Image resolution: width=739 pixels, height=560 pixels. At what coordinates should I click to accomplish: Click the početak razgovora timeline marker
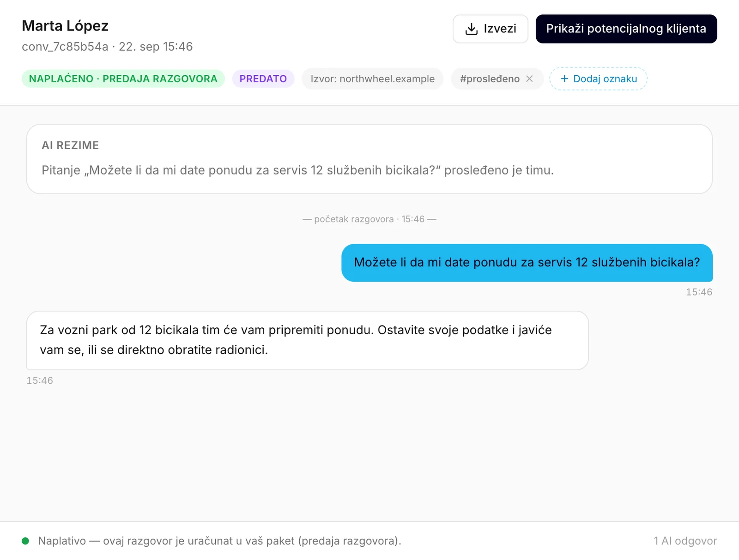click(369, 219)
